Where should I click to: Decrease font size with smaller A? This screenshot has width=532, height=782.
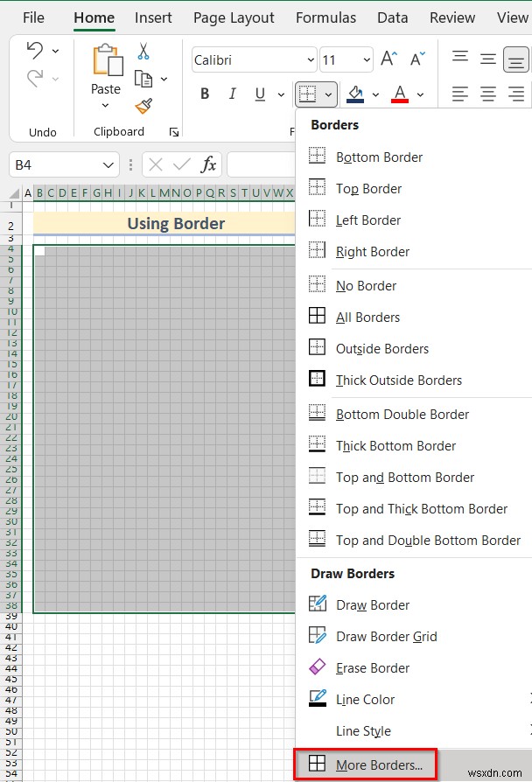pyautogui.click(x=417, y=59)
